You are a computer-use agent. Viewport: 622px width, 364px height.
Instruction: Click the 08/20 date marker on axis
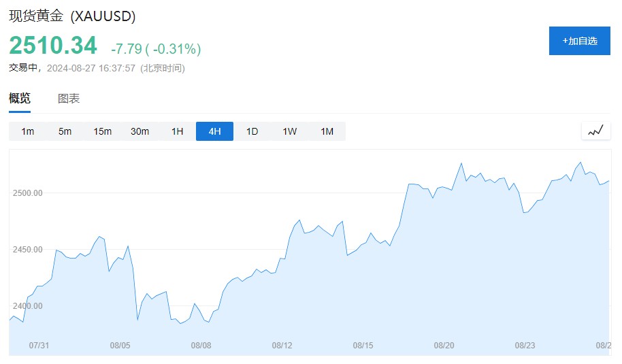tap(444, 346)
